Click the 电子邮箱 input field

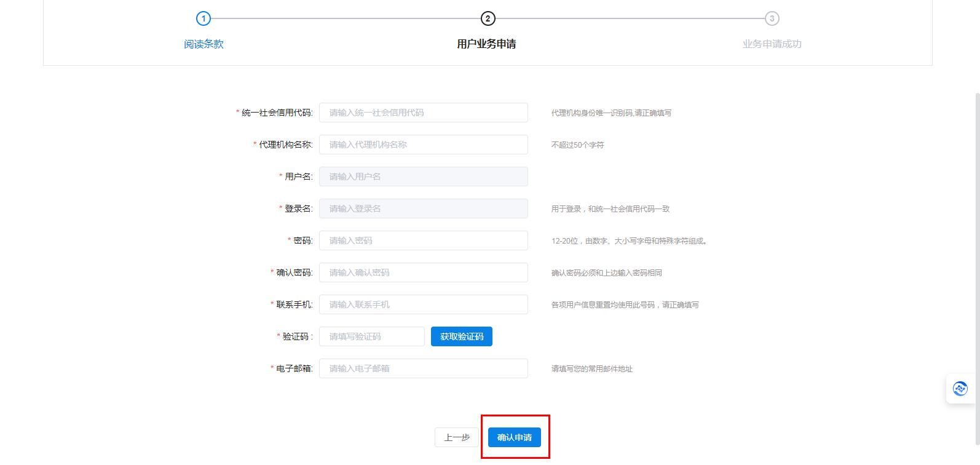tap(423, 368)
